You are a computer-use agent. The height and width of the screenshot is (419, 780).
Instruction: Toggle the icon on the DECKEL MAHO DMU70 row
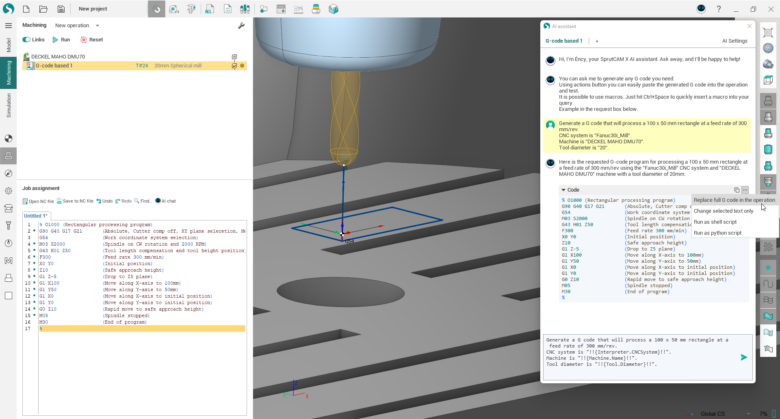tap(234, 57)
